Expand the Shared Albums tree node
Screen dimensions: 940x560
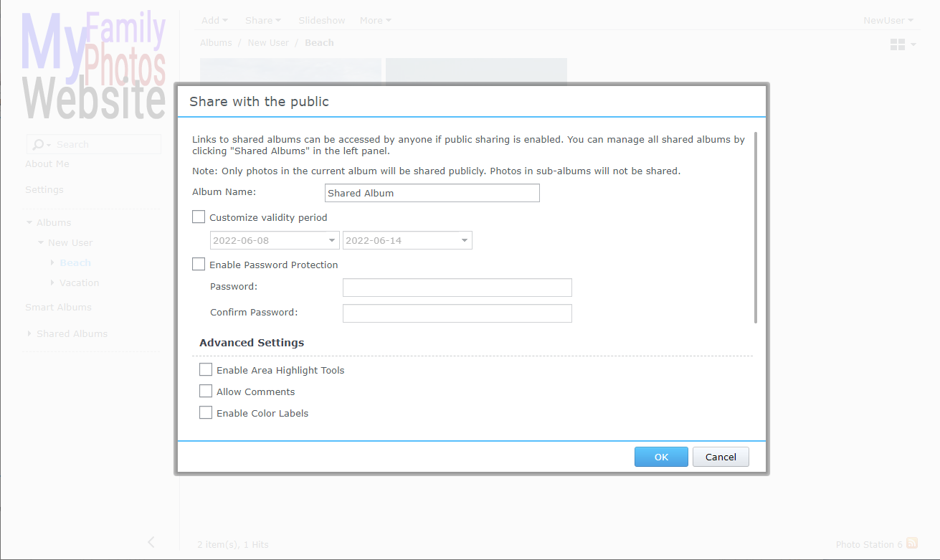[29, 333]
